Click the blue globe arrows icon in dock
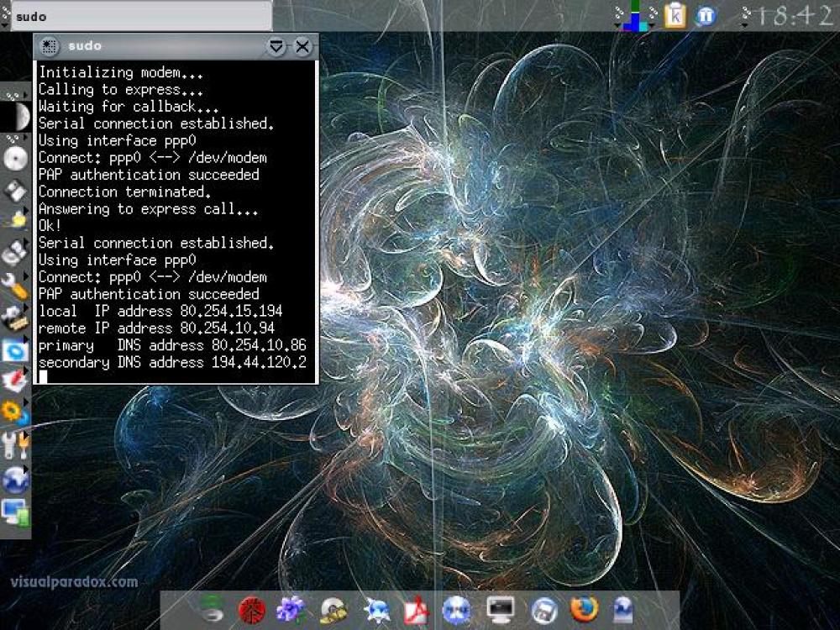Image resolution: width=840 pixels, height=630 pixels. [x=457, y=611]
